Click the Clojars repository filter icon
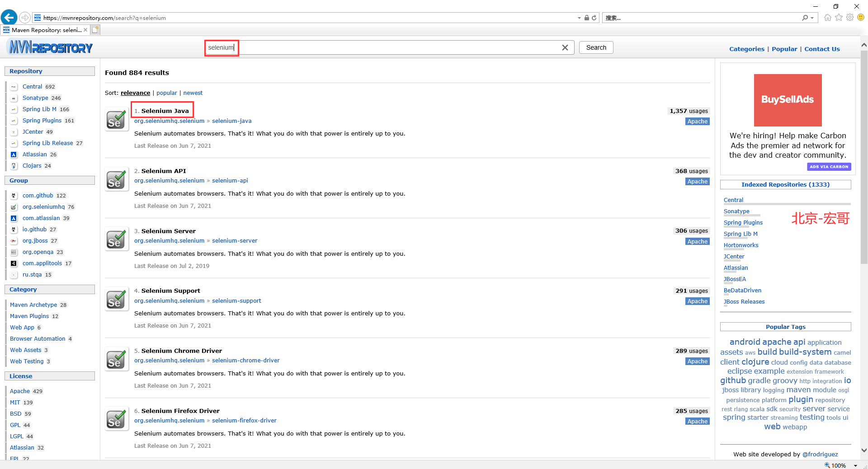Screen dimensions: 868x469 [x=14, y=166]
